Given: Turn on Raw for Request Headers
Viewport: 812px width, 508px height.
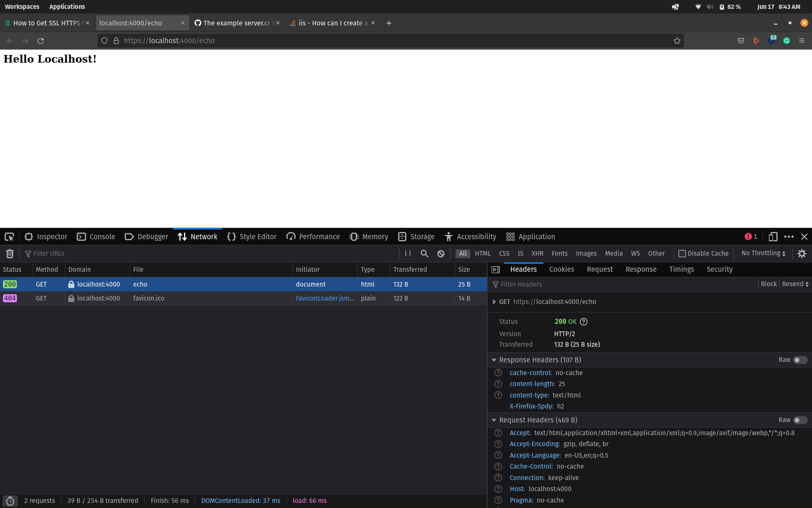Looking at the screenshot, I should point(799,420).
